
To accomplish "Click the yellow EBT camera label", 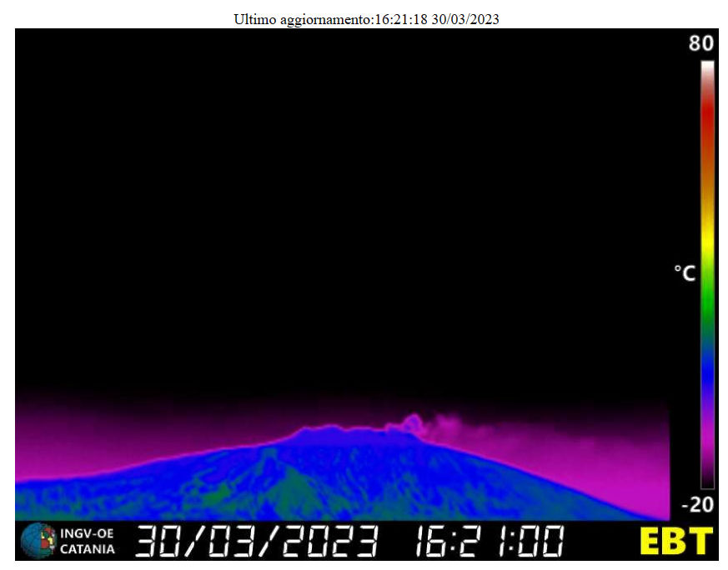I will pyautogui.click(x=675, y=540).
